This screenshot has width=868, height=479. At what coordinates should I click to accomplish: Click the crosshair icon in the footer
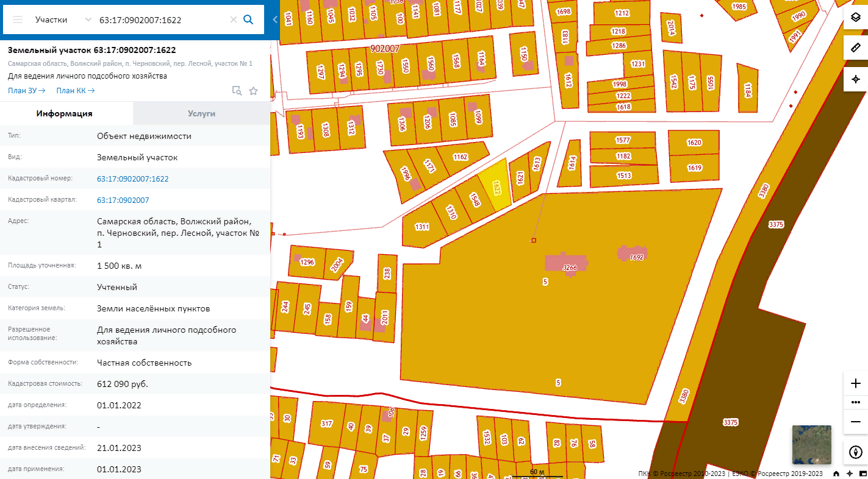pos(849,474)
